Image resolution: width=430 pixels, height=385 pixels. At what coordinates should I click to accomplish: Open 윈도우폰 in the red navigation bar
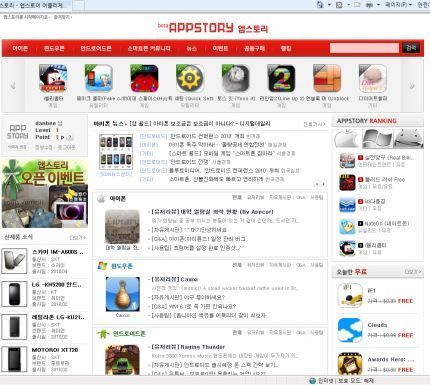click(x=54, y=48)
